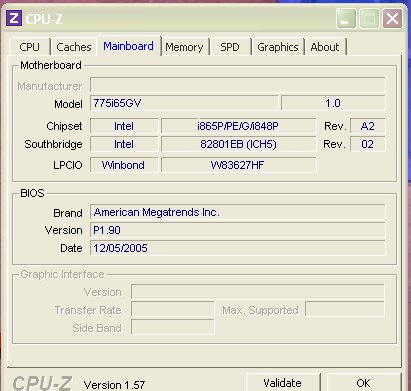Click the BIOS date 12/05/2005
The height and width of the screenshot is (391, 411).
point(238,248)
